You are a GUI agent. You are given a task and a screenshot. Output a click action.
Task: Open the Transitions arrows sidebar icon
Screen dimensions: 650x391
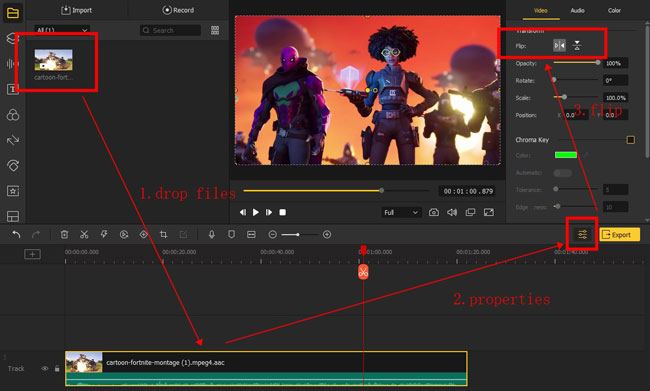[12, 140]
